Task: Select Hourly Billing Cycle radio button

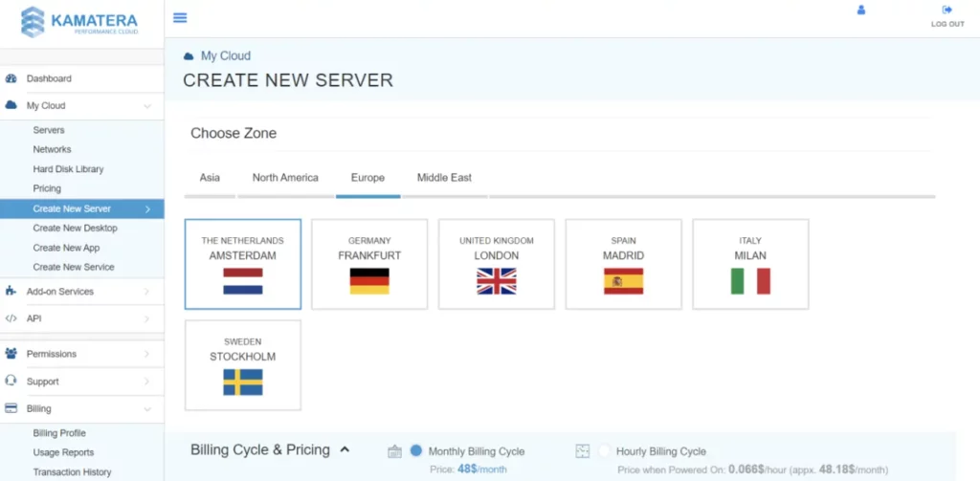Action: [x=604, y=450]
